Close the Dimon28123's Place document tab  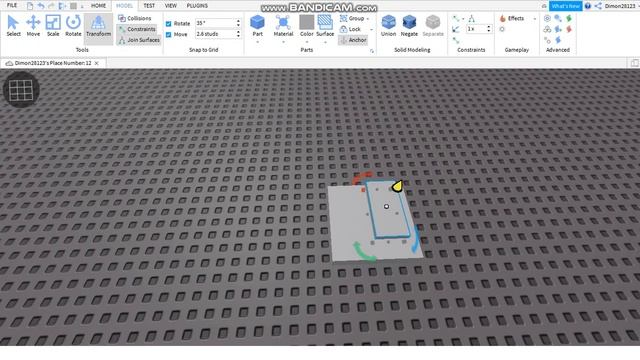[97, 63]
